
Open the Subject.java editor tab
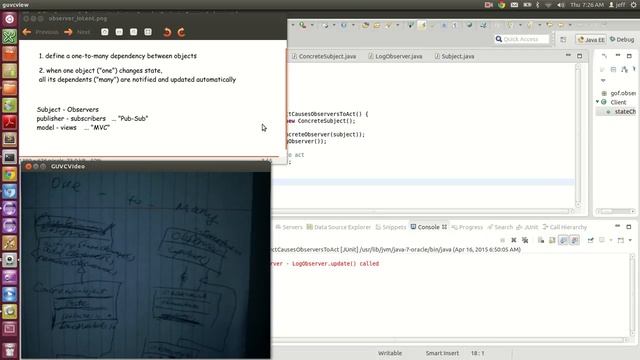pos(455,56)
